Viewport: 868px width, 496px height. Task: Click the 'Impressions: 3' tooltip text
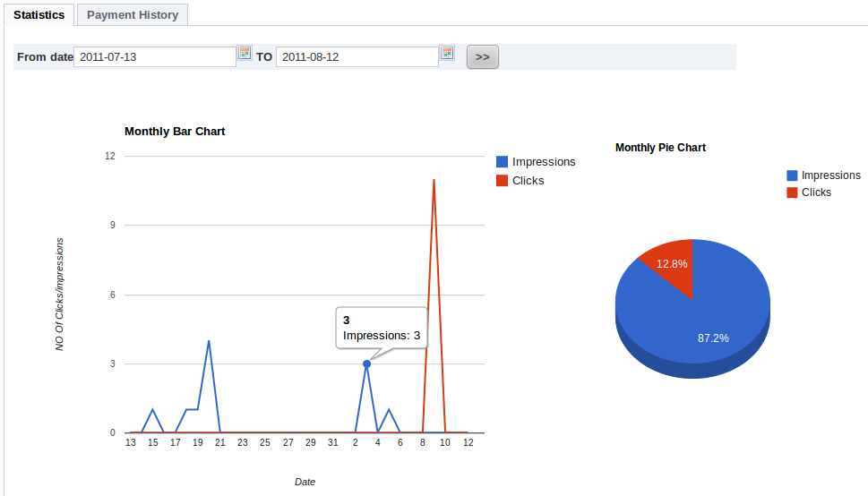tap(382, 336)
